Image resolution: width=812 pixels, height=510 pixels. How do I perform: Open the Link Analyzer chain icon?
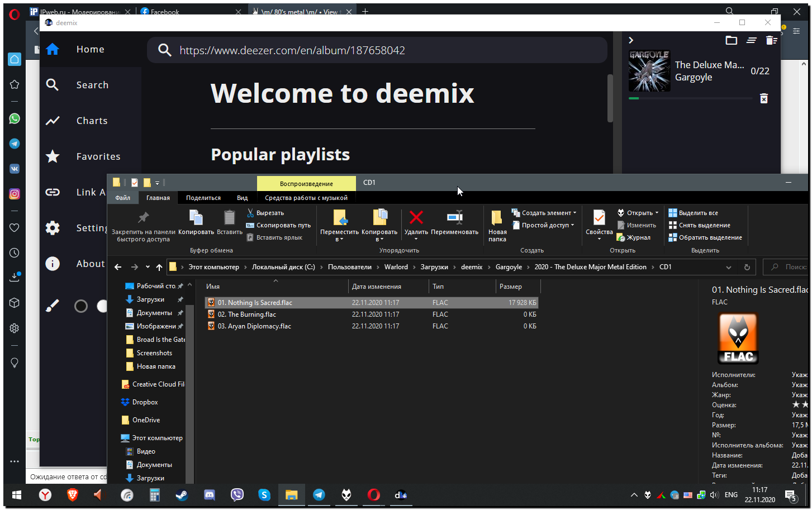(x=53, y=192)
